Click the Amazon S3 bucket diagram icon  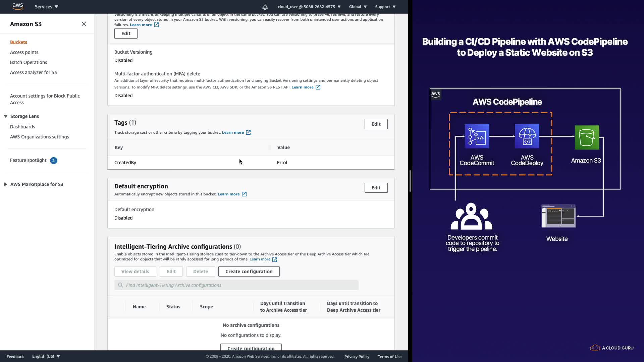point(586,137)
